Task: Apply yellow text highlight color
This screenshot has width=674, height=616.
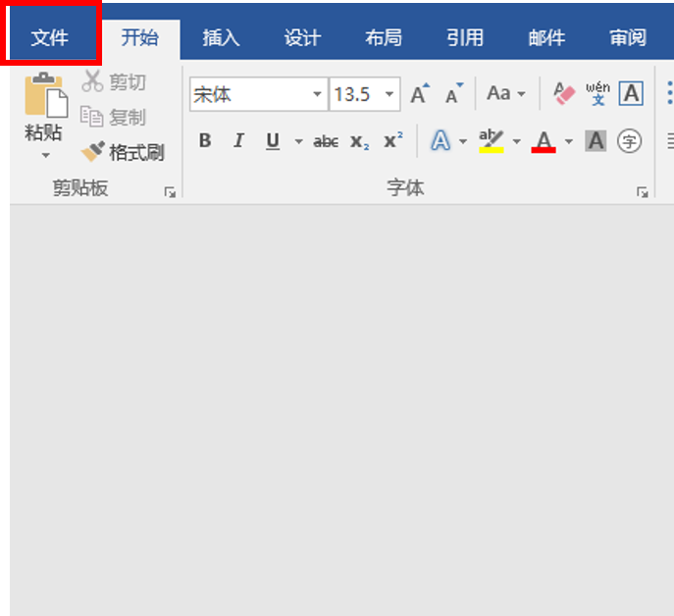Action: (492, 140)
